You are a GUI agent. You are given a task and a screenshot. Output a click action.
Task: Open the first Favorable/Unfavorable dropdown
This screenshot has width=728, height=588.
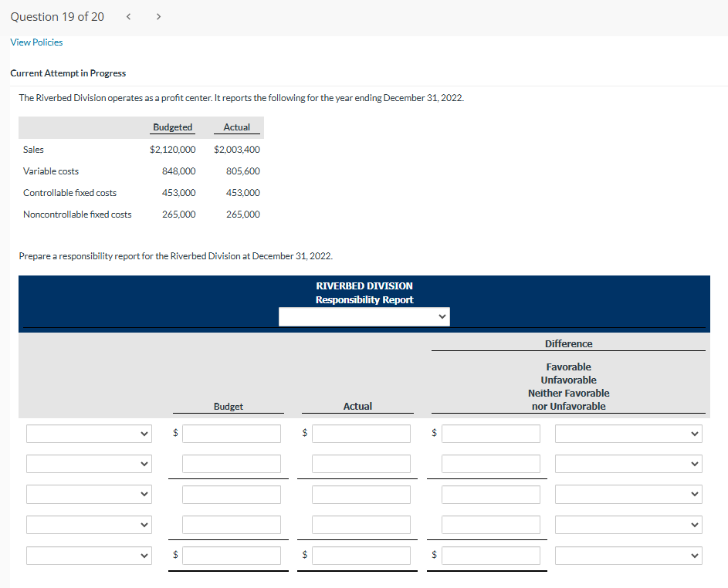(x=628, y=433)
